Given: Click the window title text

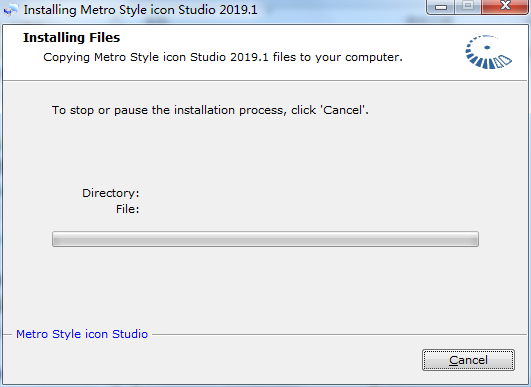Looking at the screenshot, I should click(141, 10).
